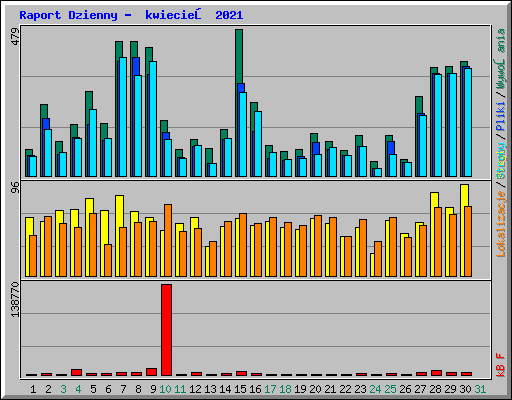512x400 pixels.
Task: Click day label "29" on the x-axis
Action: [x=450, y=389]
